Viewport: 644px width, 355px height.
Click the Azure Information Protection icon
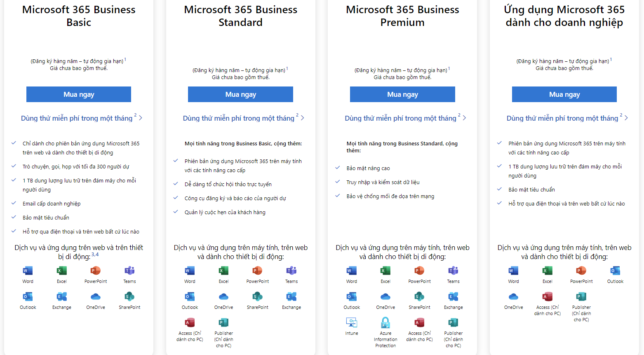pos(385,322)
